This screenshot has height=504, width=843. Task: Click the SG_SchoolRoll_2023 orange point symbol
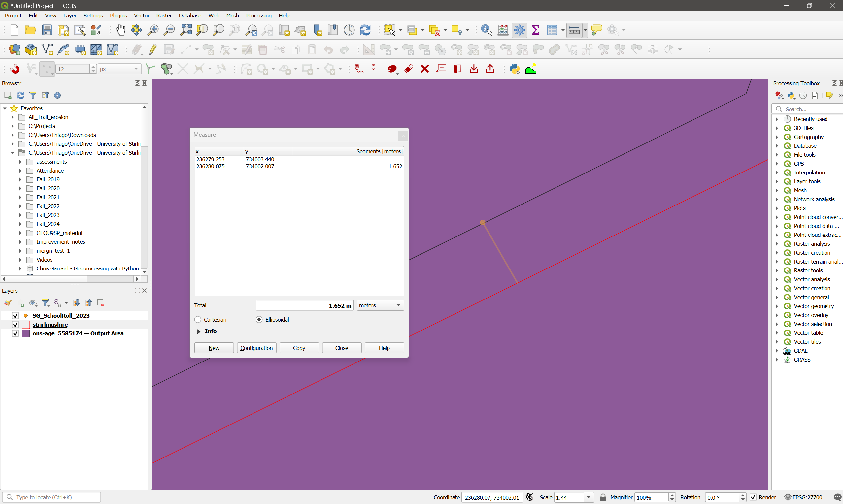click(x=26, y=316)
